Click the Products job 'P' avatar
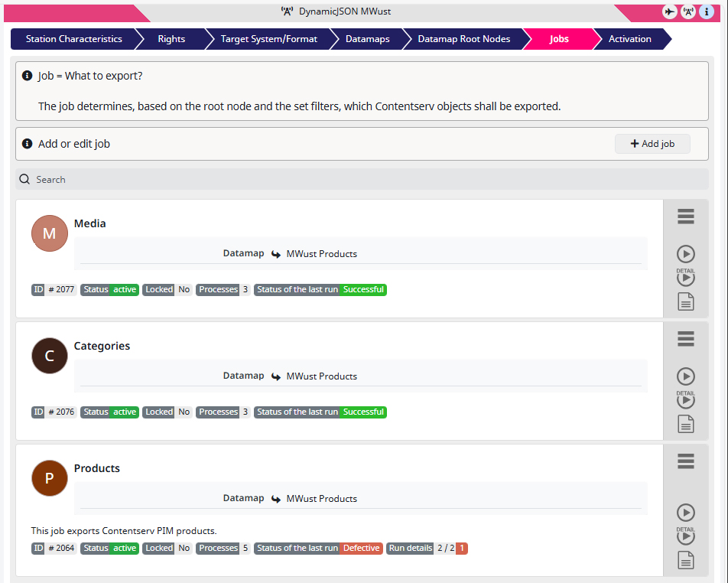 pos(50,478)
